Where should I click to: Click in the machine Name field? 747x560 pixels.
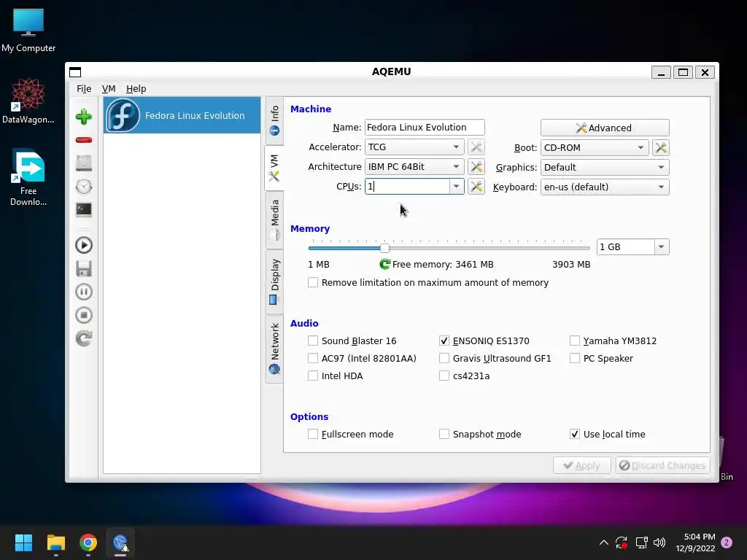[x=425, y=127]
